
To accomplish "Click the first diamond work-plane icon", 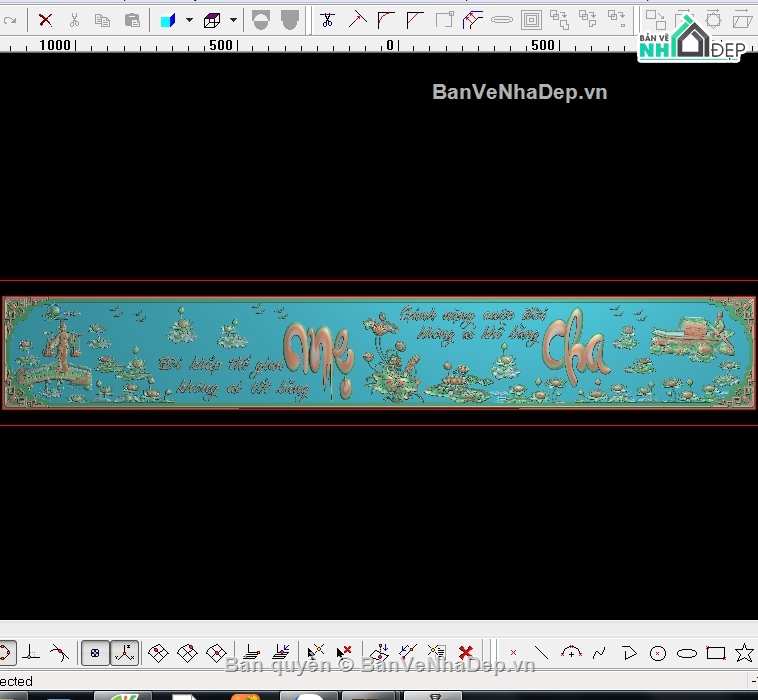I will point(158,653).
